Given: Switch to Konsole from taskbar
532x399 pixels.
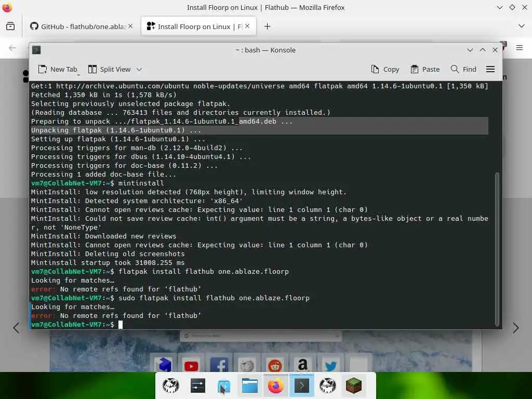Looking at the screenshot, I should pos(302,386).
